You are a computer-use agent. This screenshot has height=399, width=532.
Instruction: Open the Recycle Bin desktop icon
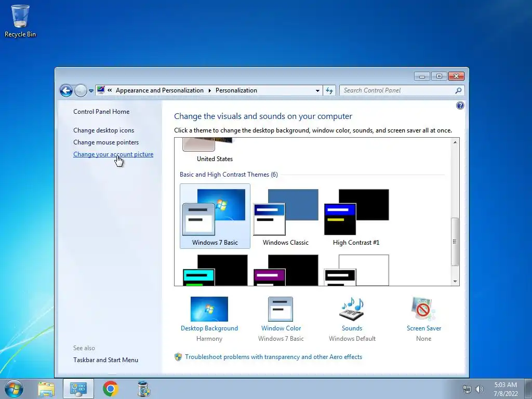20,21
